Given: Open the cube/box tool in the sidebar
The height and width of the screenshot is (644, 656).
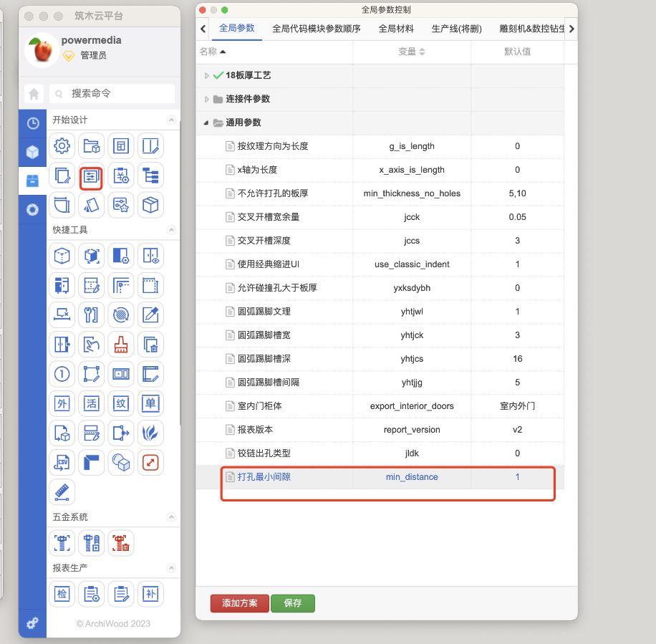Looking at the screenshot, I should [x=32, y=151].
